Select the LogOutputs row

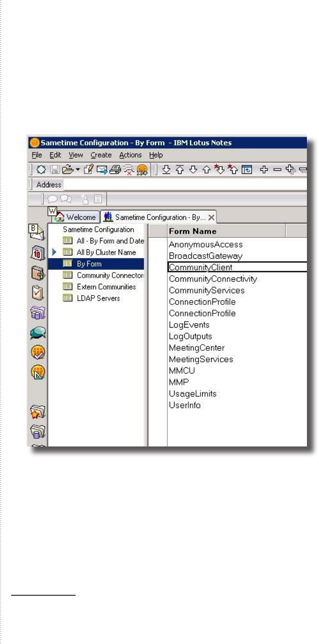tap(237, 336)
